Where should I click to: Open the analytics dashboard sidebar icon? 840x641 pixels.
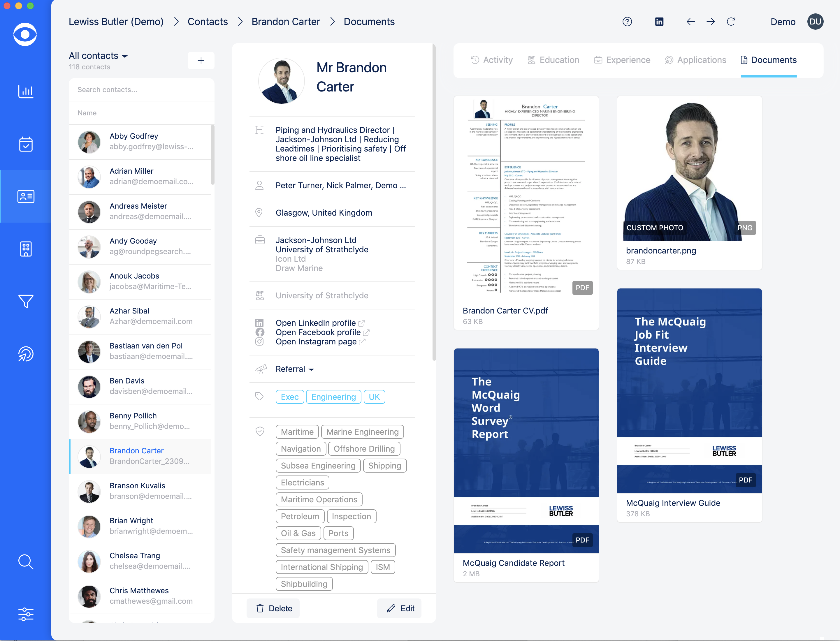point(26,91)
